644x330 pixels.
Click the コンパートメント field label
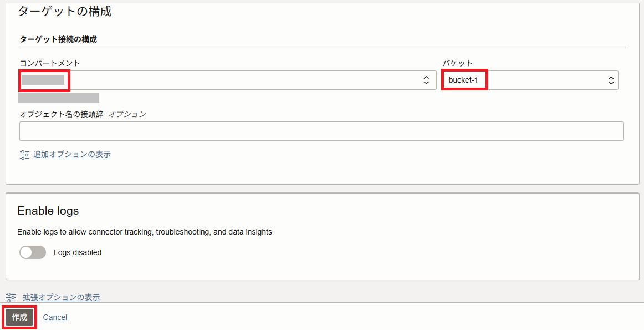(50, 63)
